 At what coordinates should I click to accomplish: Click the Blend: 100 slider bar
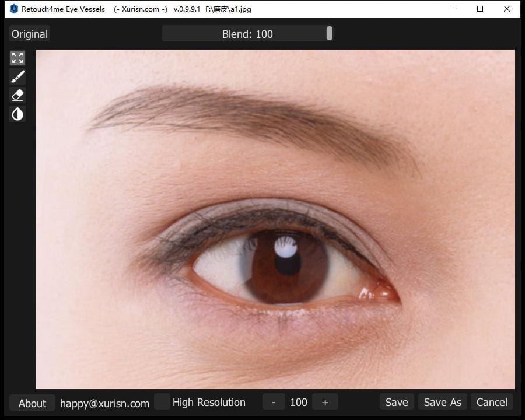coord(247,34)
